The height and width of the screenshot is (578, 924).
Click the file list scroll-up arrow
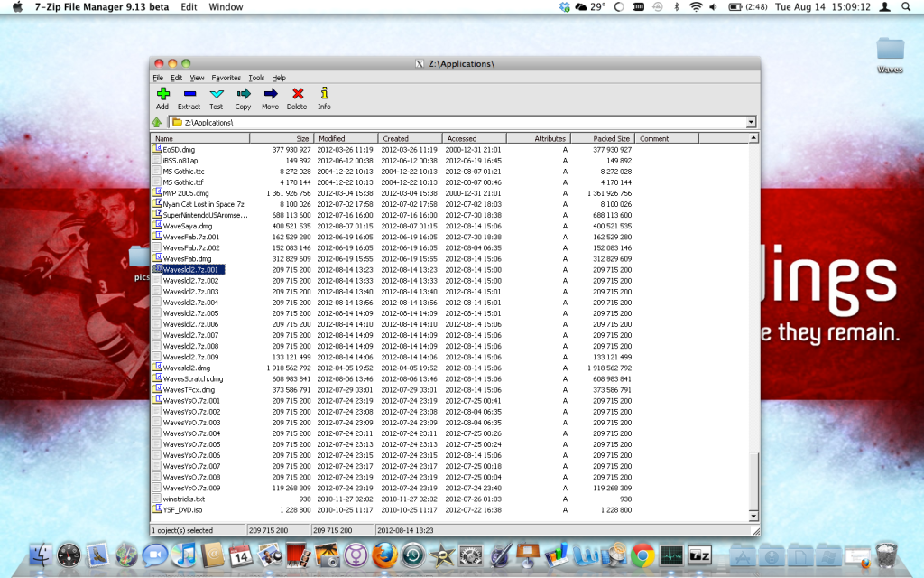(753, 138)
